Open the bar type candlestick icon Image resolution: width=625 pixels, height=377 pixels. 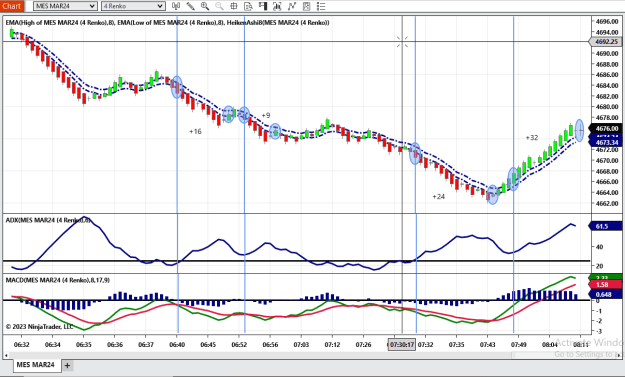point(176,6)
